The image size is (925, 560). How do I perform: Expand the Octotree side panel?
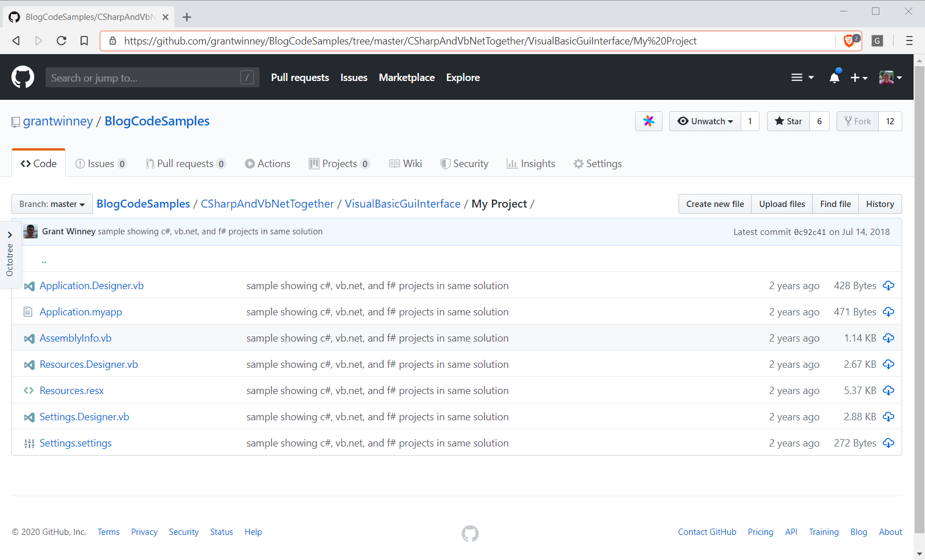coord(10,254)
